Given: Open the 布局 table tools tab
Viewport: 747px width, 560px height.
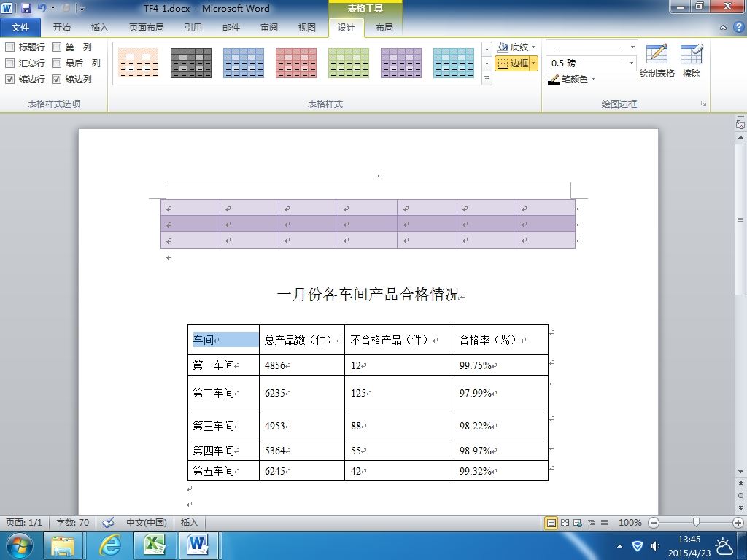Looking at the screenshot, I should point(384,27).
